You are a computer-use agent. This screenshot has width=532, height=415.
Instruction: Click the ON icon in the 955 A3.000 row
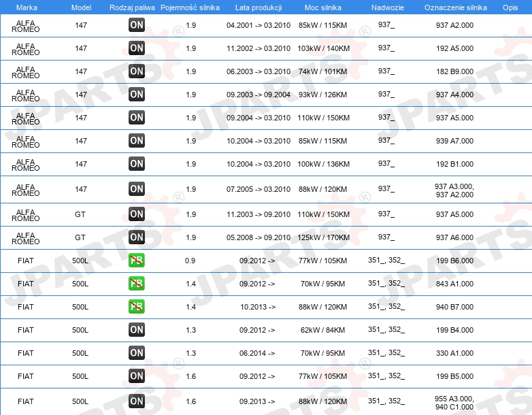(x=137, y=401)
